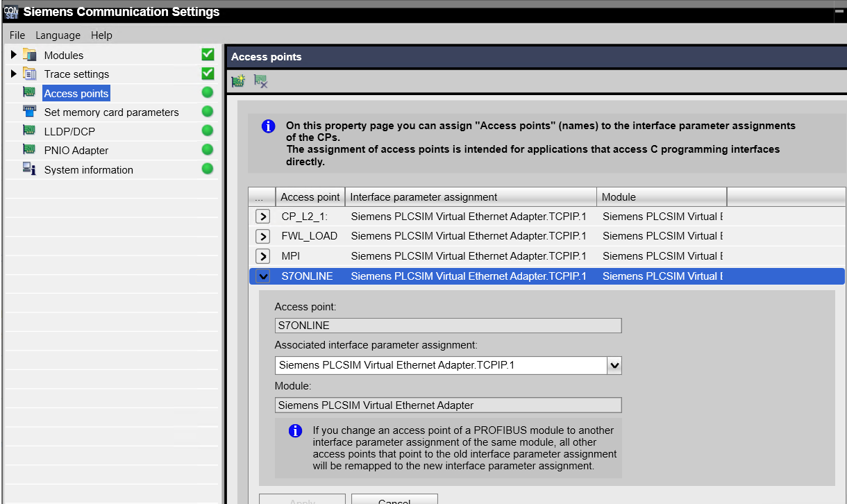The image size is (847, 504).
Task: Click green status dot for LLDP/DCP
Action: click(208, 131)
